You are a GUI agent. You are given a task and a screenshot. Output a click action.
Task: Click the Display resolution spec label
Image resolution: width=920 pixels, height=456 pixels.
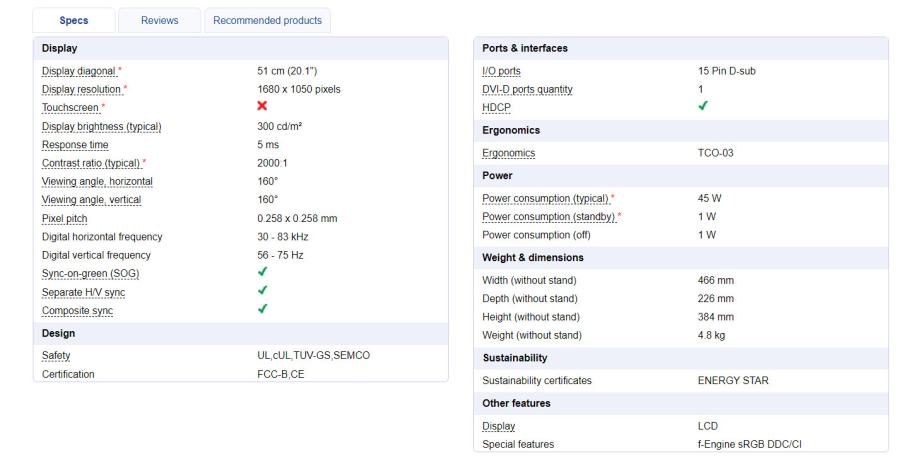pyautogui.click(x=82, y=89)
